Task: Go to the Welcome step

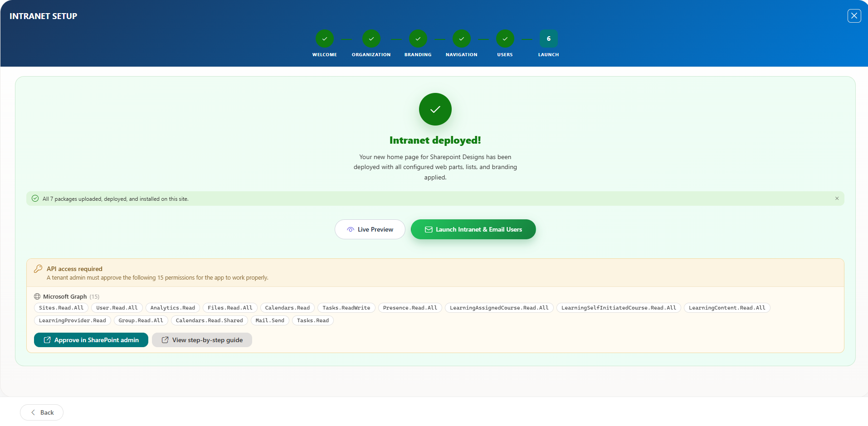Action: pyautogui.click(x=325, y=39)
